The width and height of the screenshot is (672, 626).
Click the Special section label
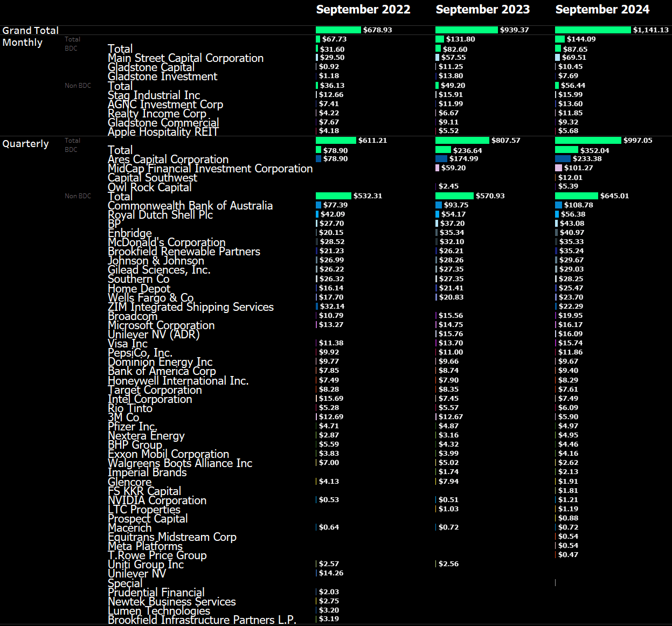125,583
